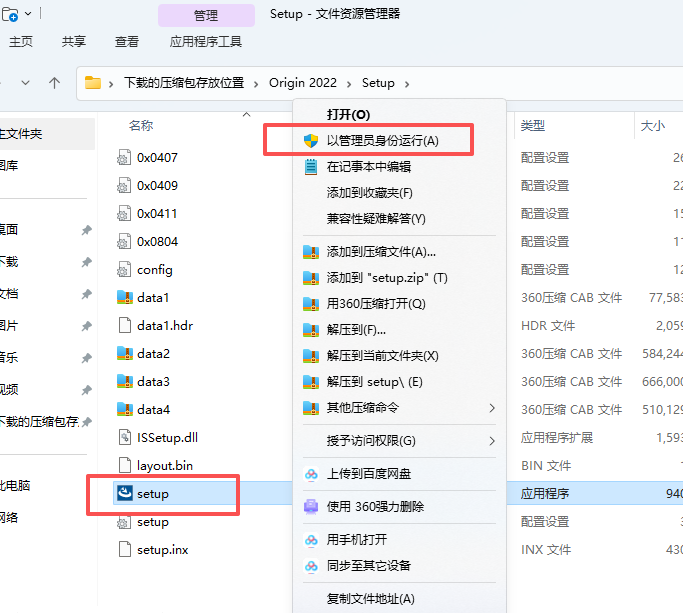Expand chevron after Origin 2022 breadcrumb
Screen dimensions: 683x613
pyautogui.click(x=349, y=84)
